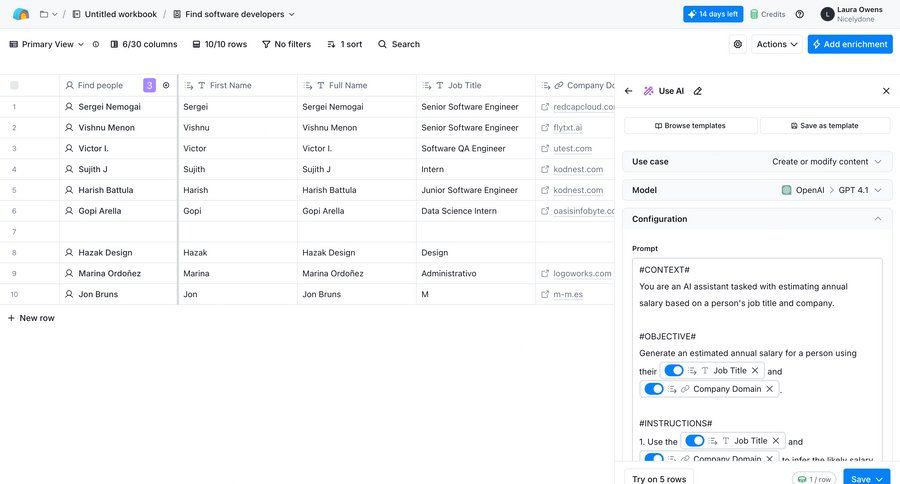Image resolution: width=900 pixels, height=484 pixels.
Task: Click the Add enrichment button
Action: (850, 44)
